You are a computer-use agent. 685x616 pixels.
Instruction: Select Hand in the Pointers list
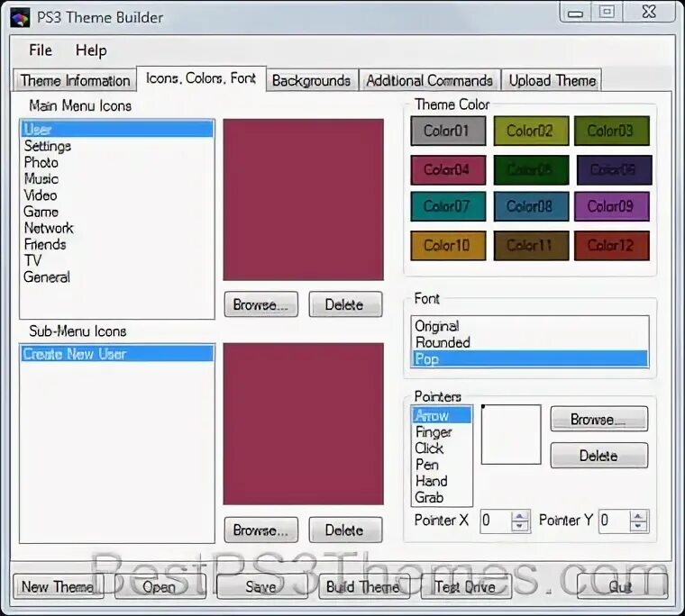tap(442, 481)
